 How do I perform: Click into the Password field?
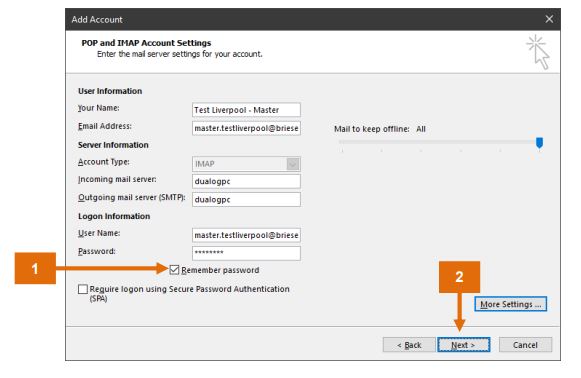point(246,253)
